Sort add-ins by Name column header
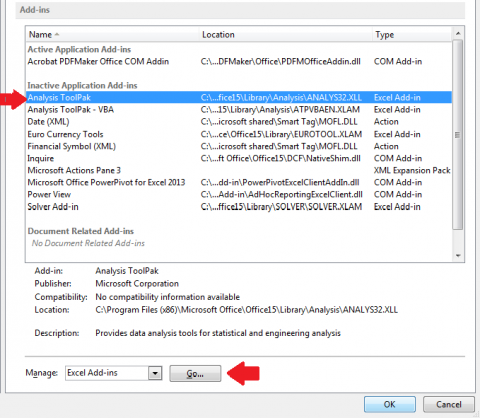 tap(113, 34)
